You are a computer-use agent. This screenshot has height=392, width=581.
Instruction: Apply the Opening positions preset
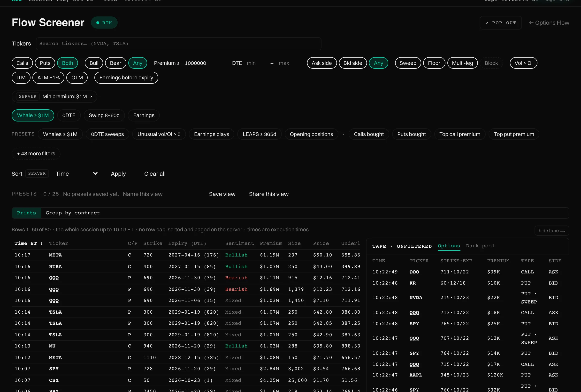coord(312,134)
